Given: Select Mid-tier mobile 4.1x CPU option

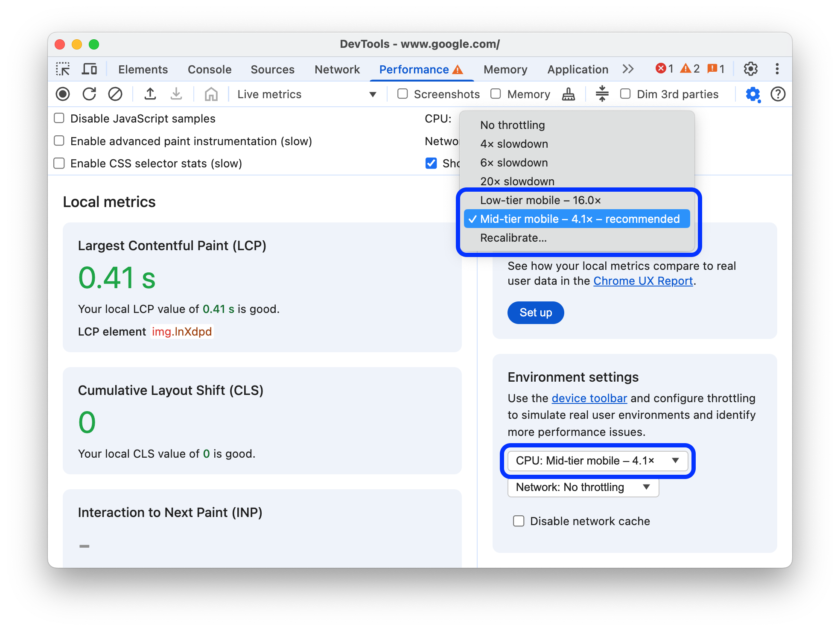Looking at the screenshot, I should [577, 219].
